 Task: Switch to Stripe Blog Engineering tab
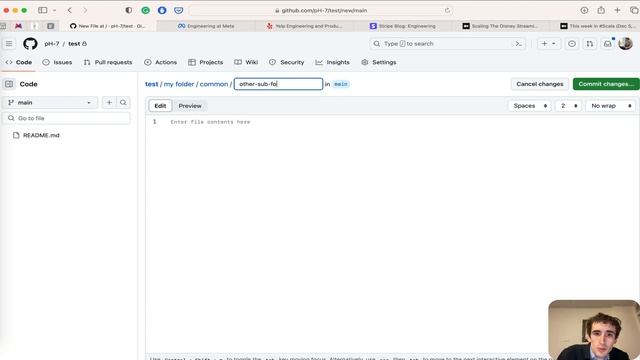click(403, 26)
